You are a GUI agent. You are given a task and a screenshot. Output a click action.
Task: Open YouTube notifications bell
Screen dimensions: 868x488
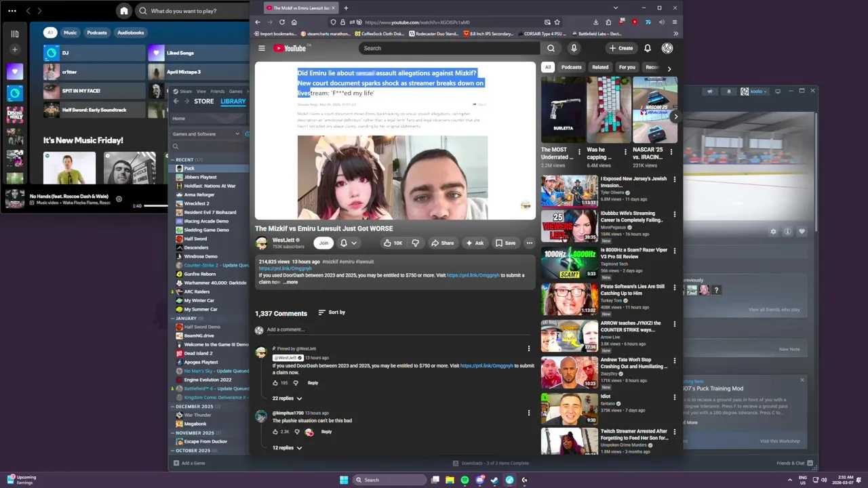647,48
